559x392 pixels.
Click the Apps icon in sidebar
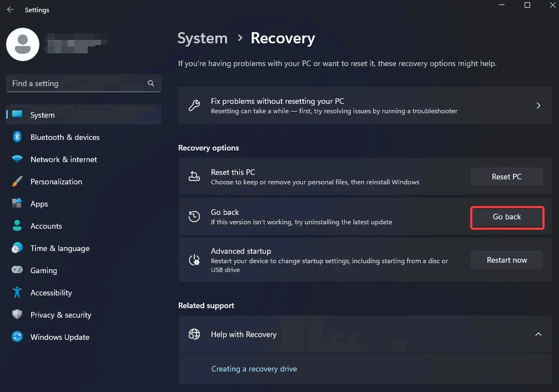[17, 203]
